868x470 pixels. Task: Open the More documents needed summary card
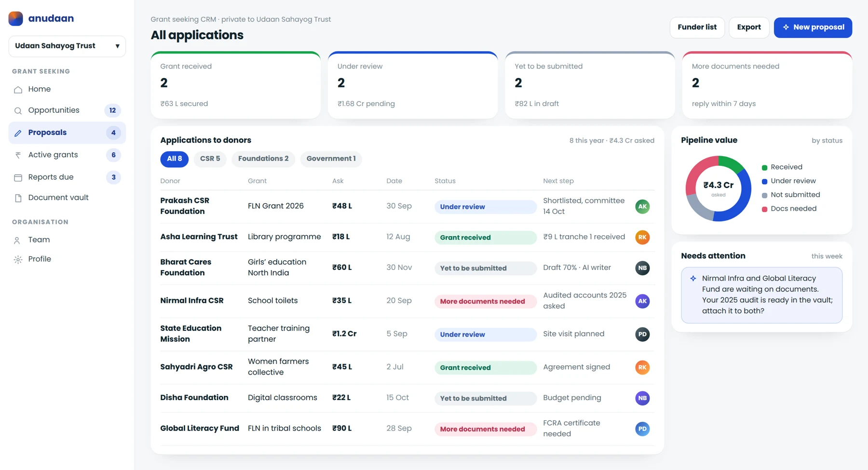767,85
